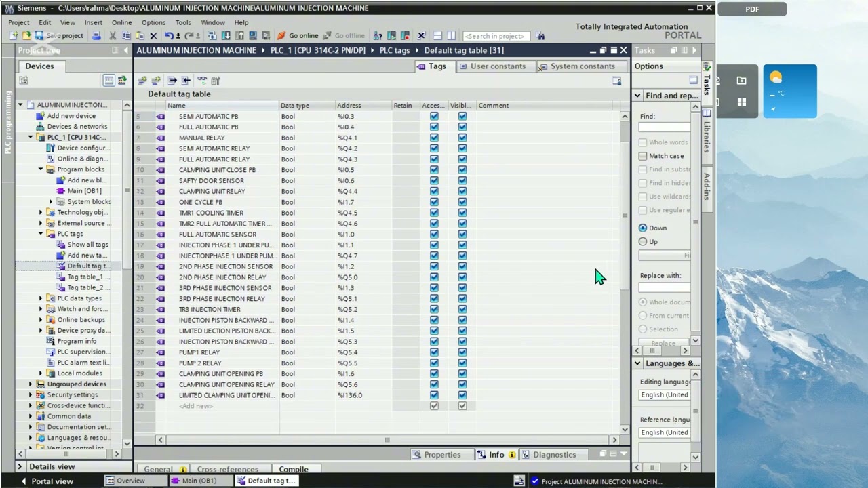This screenshot has height=488, width=868.
Task: Collapse the Languages & resources section
Action: [x=637, y=363]
